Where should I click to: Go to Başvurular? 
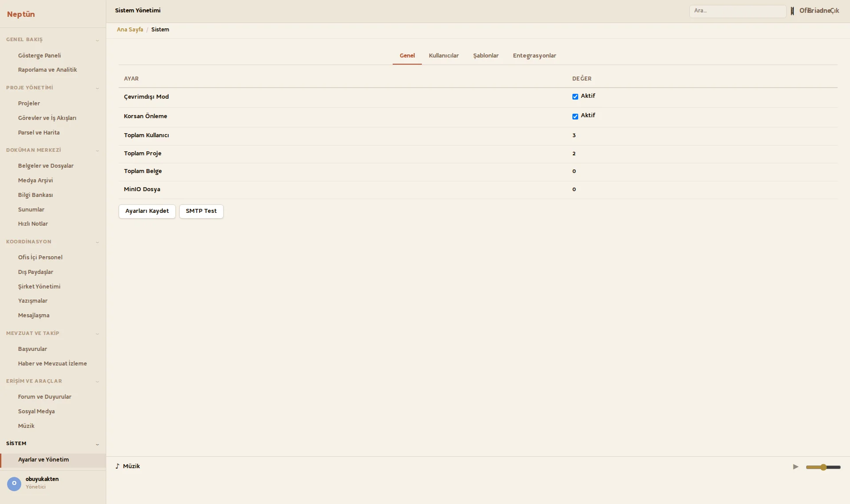pos(32,349)
